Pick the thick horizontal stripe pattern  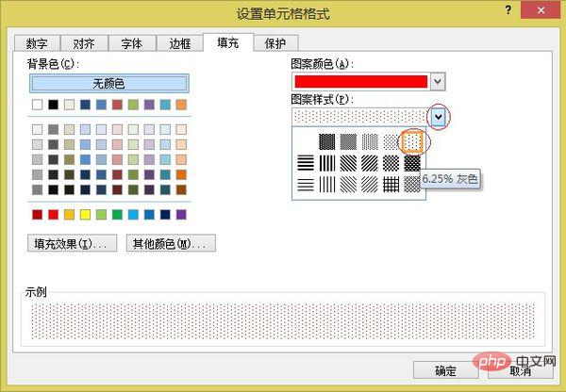pyautogui.click(x=306, y=163)
